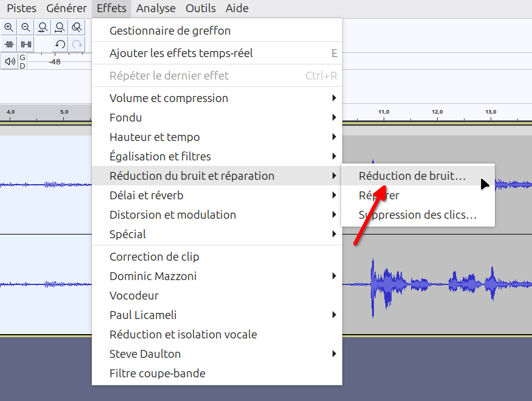Fit selection to width zoom icon

click(43, 27)
